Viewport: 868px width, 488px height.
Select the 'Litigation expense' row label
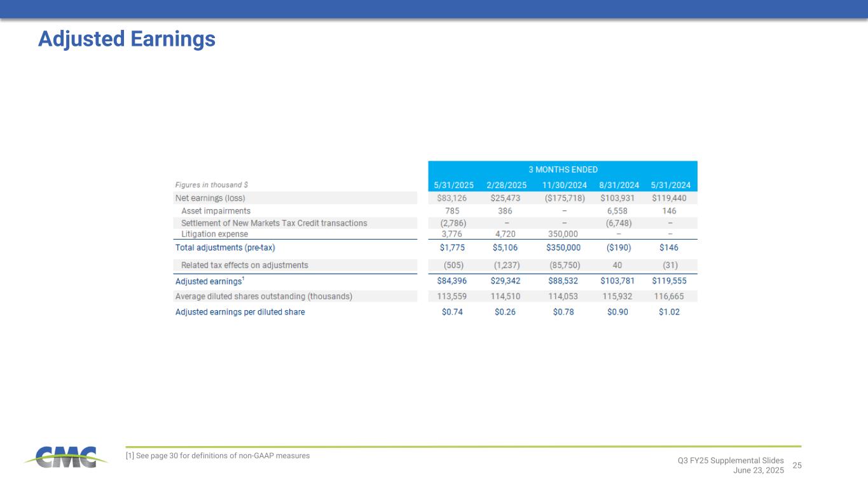(x=214, y=234)
